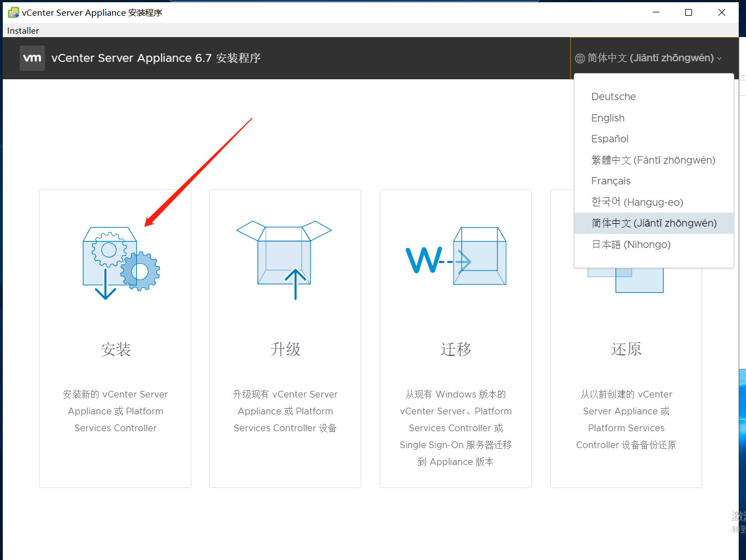Select Español in the language panel
Image resolution: width=746 pixels, height=560 pixels.
point(609,138)
